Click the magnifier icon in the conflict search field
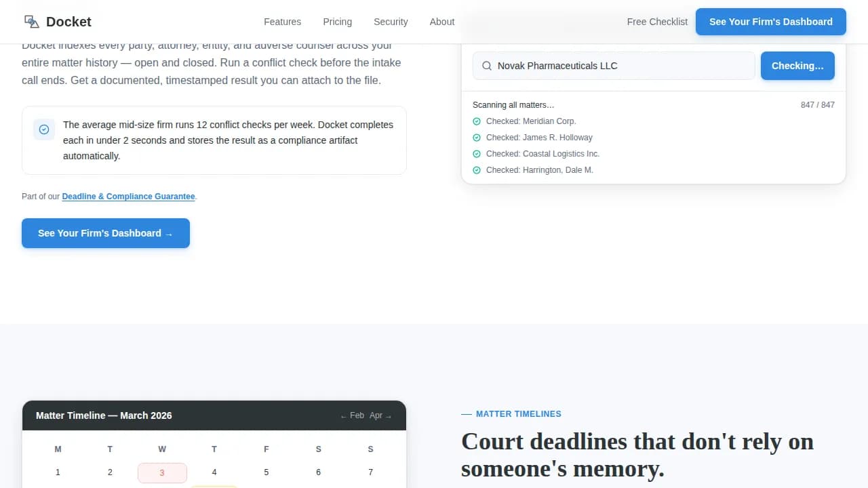Image resolution: width=868 pixels, height=488 pixels. click(x=486, y=66)
